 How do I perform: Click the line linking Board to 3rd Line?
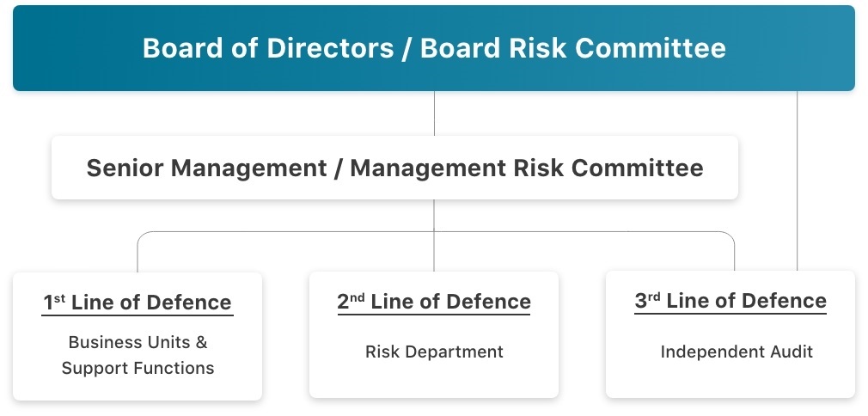tap(798, 181)
